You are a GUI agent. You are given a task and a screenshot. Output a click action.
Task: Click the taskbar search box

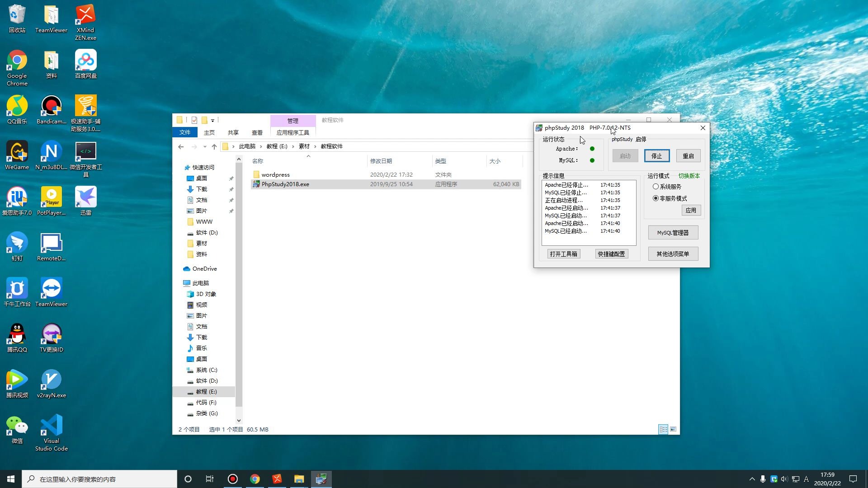coord(99,479)
